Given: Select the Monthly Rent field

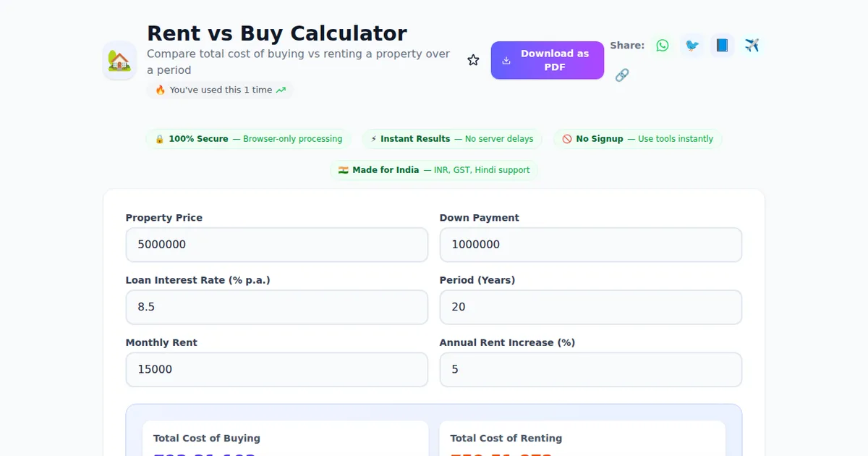Looking at the screenshot, I should [x=277, y=369].
